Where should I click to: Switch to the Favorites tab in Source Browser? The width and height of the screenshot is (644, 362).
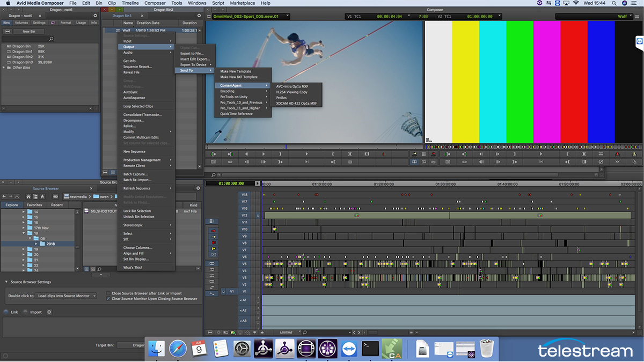[34, 205]
